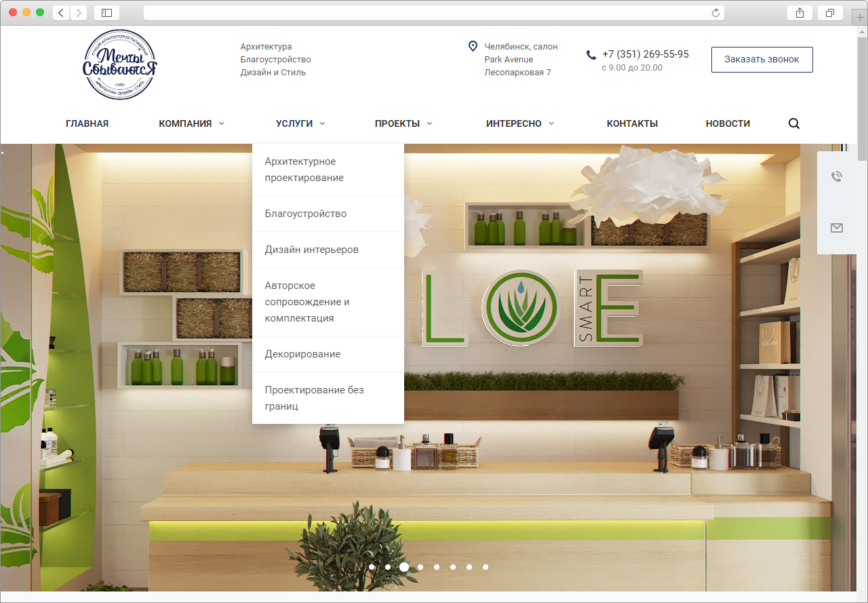Click the Share icon in browser toolbar
The width and height of the screenshot is (868, 603).
pos(800,13)
